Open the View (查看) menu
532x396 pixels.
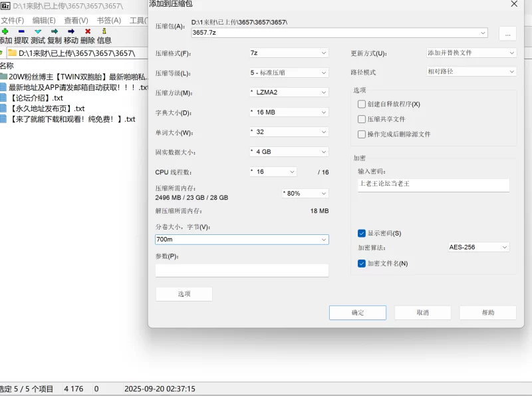76,21
